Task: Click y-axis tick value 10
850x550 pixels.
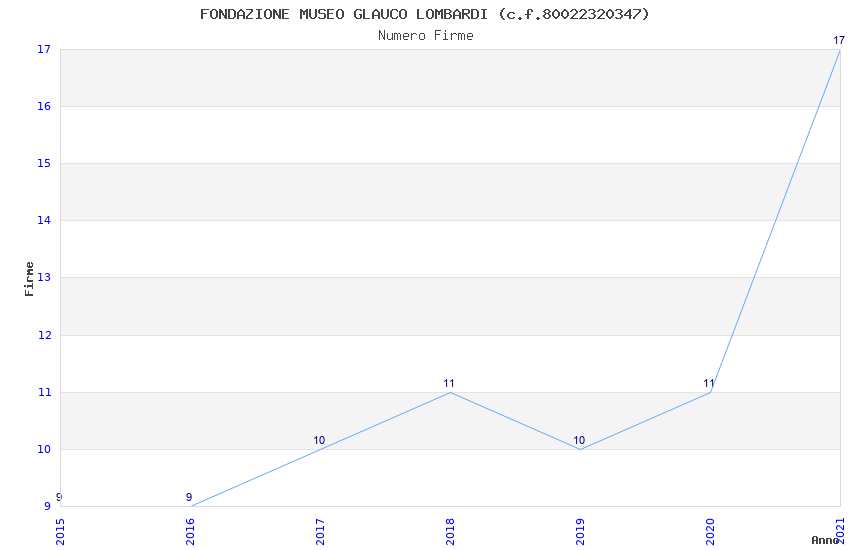Action: pos(44,449)
